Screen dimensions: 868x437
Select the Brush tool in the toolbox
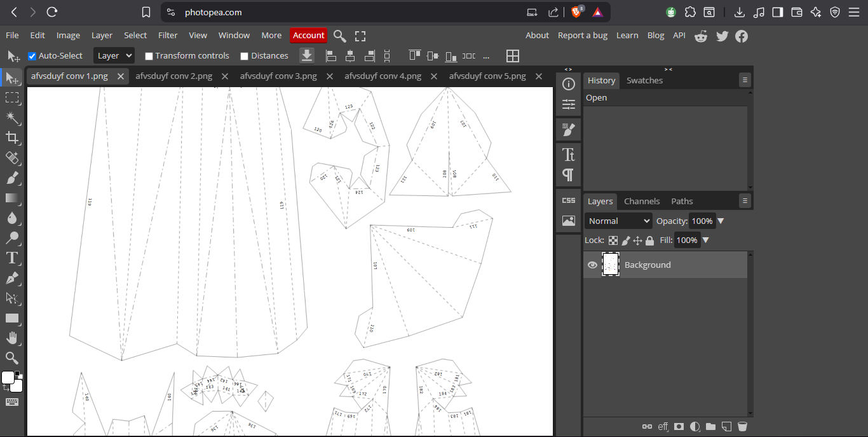click(12, 177)
